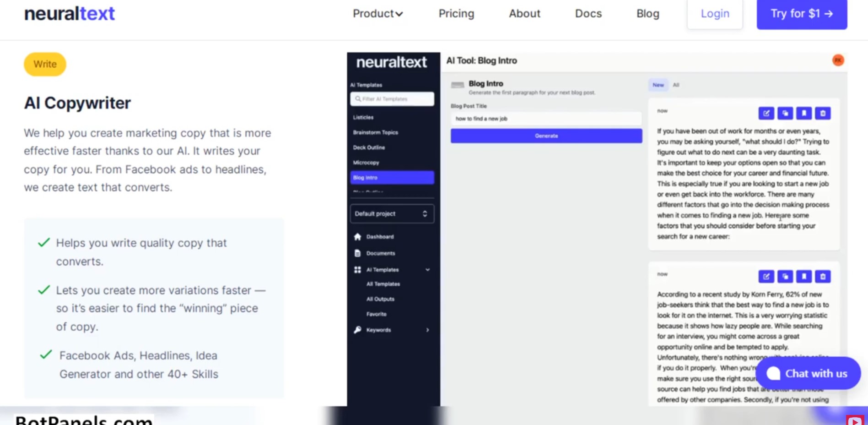Select the highlighted Blog Intro template

[x=392, y=178]
